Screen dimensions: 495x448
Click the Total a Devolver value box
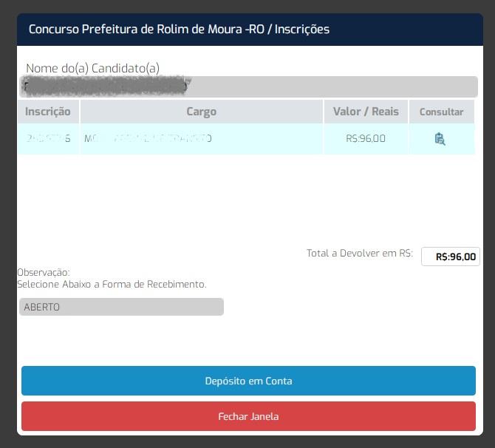[451, 257]
